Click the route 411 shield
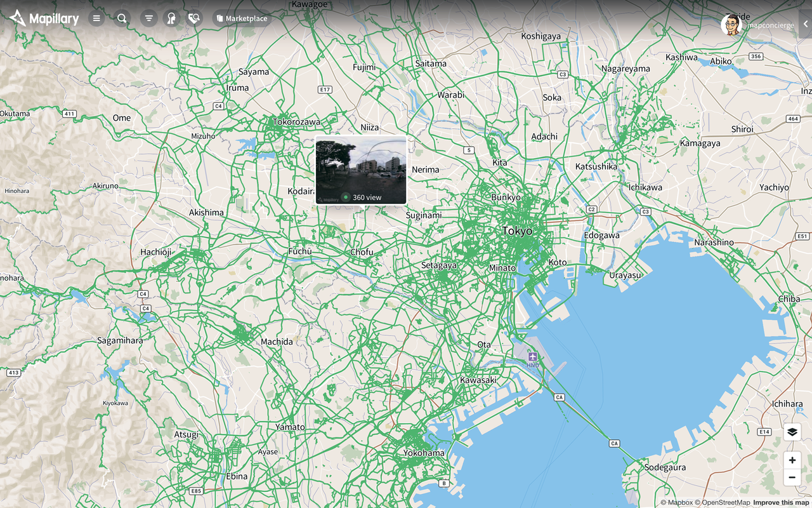 [70, 114]
